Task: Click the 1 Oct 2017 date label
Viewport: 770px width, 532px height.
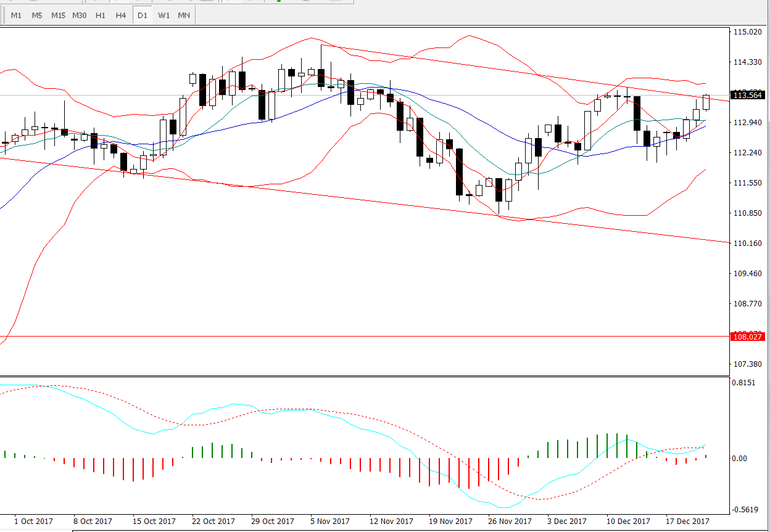Action: [33, 521]
